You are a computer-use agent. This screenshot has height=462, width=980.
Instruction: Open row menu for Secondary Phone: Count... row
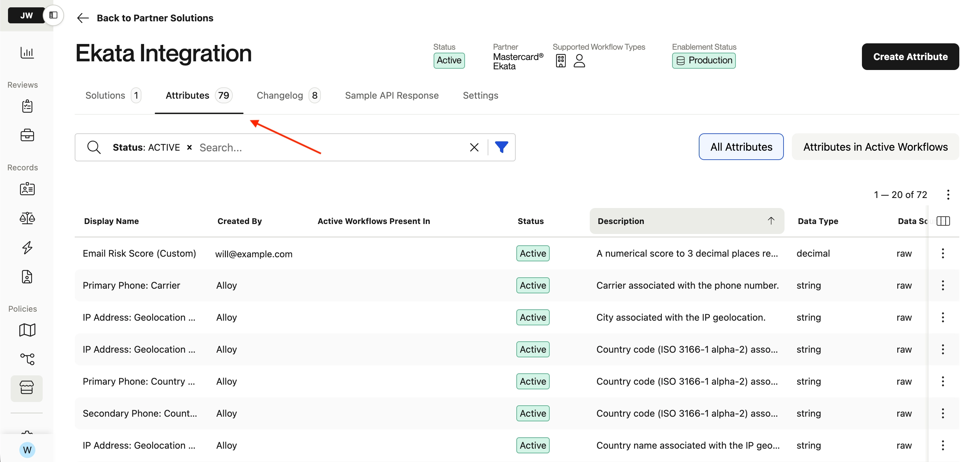tap(943, 413)
